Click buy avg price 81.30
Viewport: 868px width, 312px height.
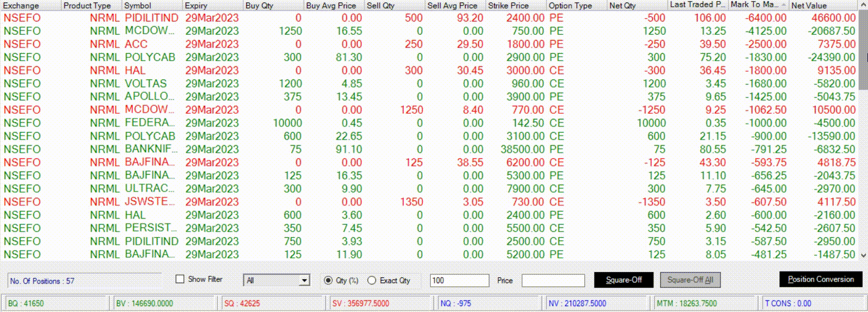click(349, 57)
